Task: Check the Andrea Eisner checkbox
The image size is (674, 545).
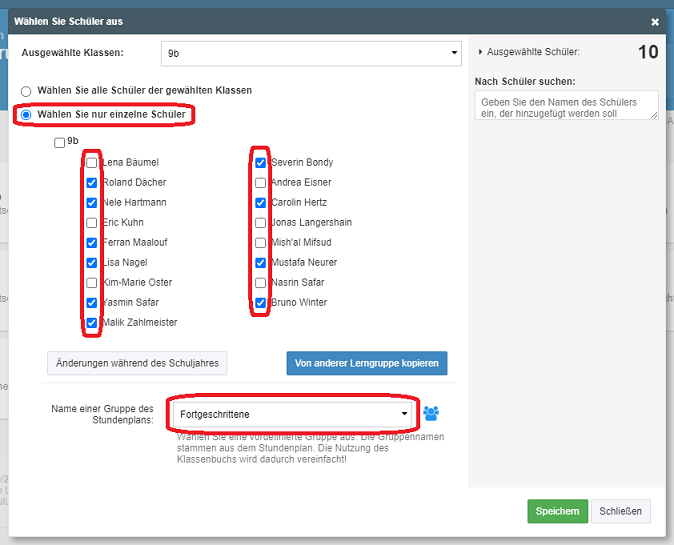Action: (x=261, y=182)
